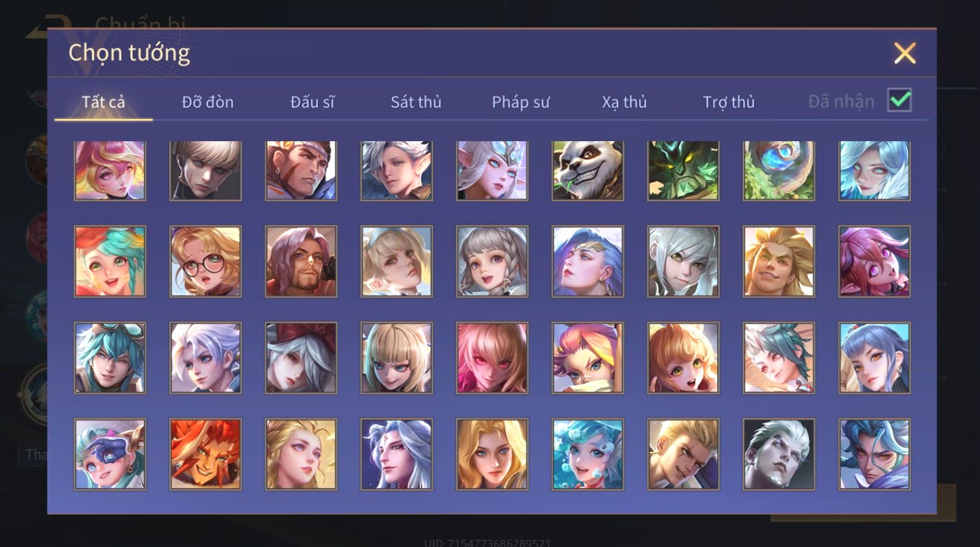The height and width of the screenshot is (547, 980).
Task: Close the Chọn tướng dialog
Action: 905,53
